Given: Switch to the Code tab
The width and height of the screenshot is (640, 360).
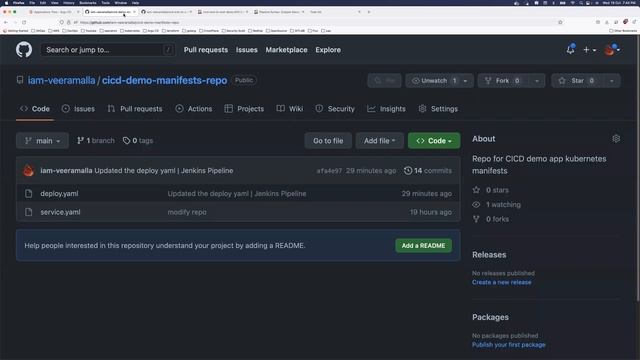Looking at the screenshot, I should [35, 109].
